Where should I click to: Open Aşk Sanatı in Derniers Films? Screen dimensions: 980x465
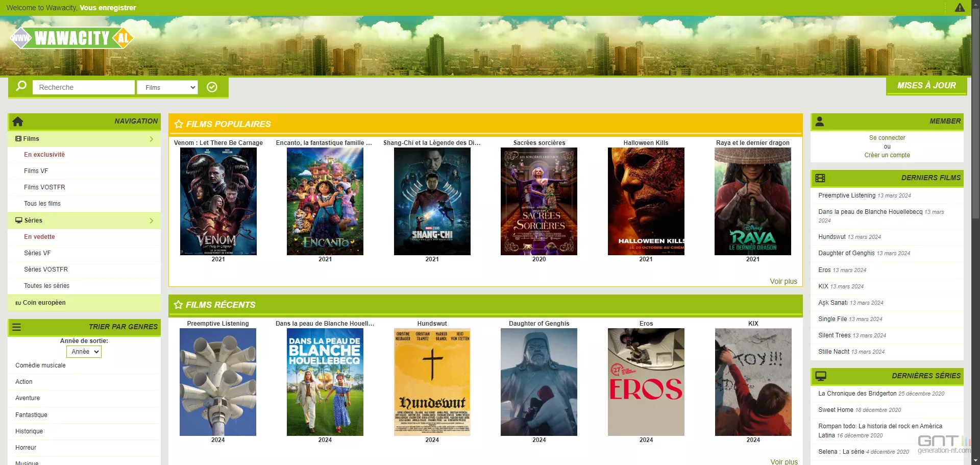click(x=833, y=303)
